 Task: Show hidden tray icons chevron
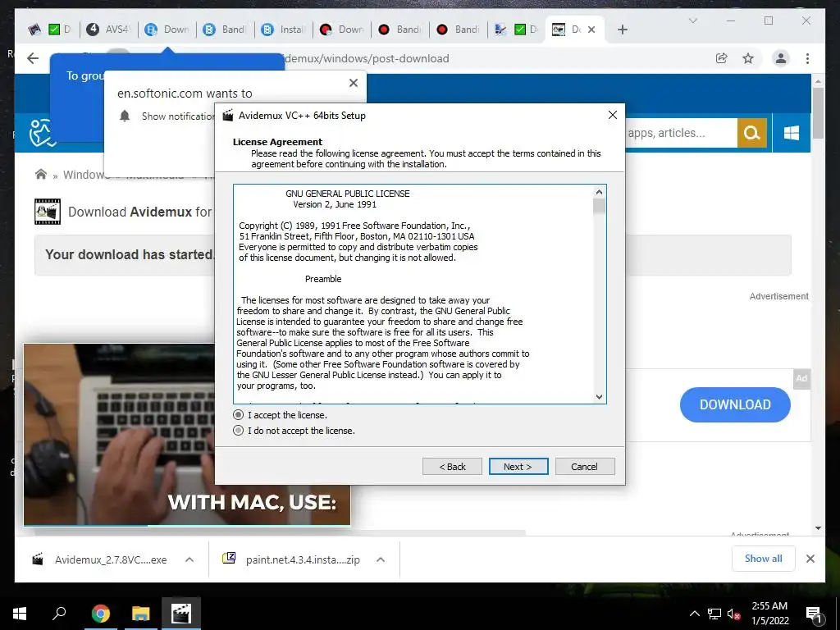694,614
